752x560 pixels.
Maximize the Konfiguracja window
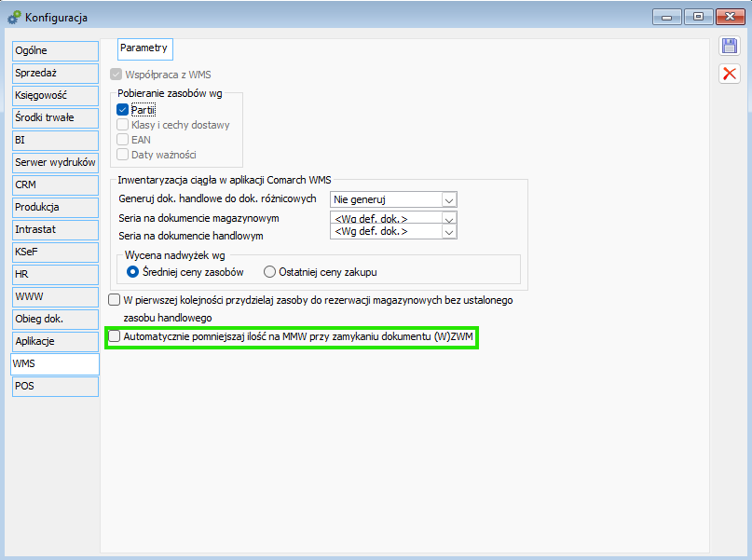[x=698, y=17]
